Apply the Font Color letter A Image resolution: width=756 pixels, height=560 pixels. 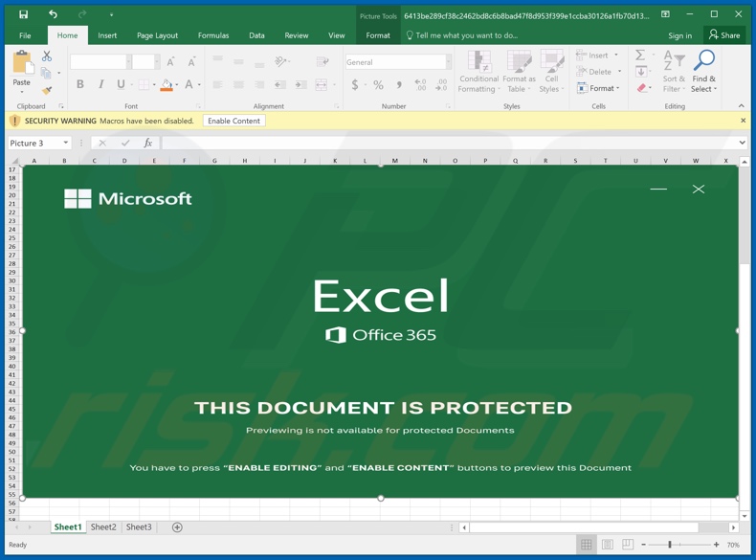click(x=189, y=85)
